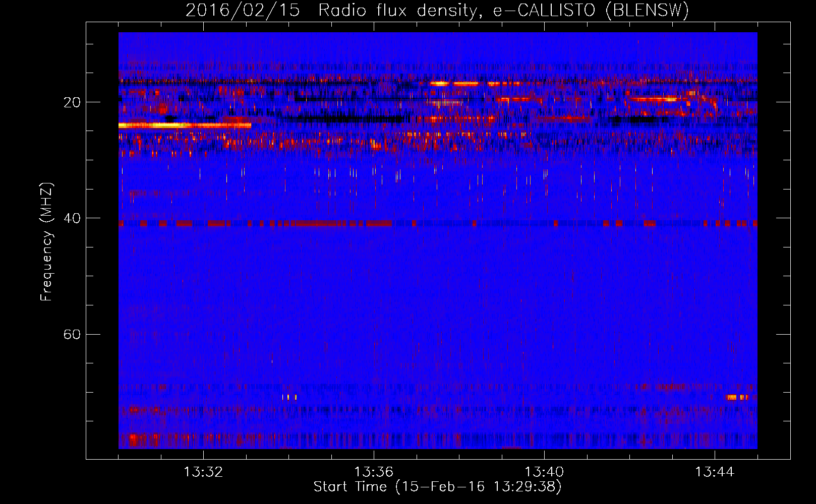The width and height of the screenshot is (816, 504).
Task: Click the 13:36 time tick label
Action: point(374,472)
